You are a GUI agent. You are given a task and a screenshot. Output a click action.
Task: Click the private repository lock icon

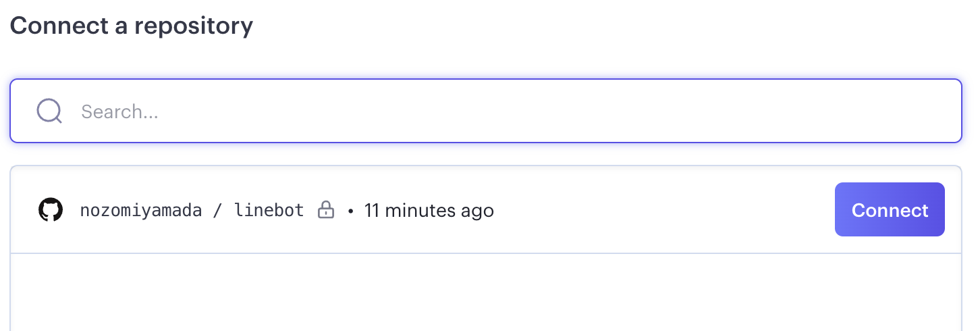pos(326,210)
